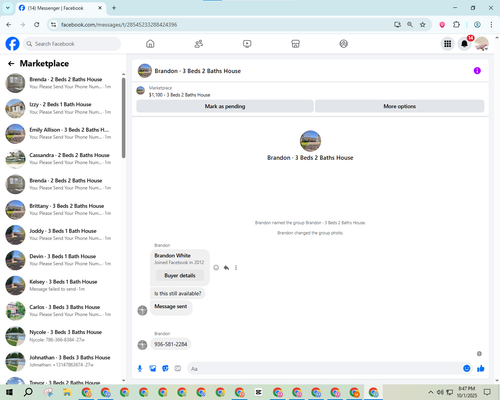500x400 pixels.
Task: Reply to the Brandon White message
Action: tap(226, 268)
